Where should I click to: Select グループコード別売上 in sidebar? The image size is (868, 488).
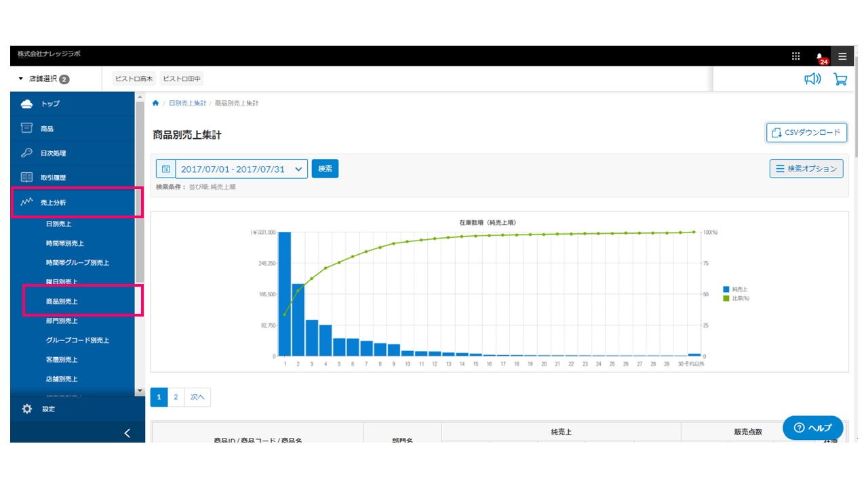(x=77, y=340)
